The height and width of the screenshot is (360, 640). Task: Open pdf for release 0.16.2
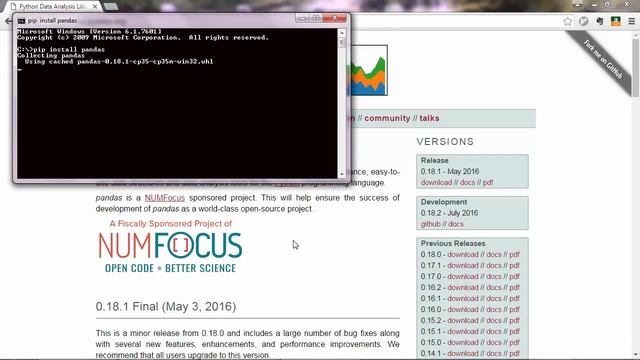coord(514,287)
